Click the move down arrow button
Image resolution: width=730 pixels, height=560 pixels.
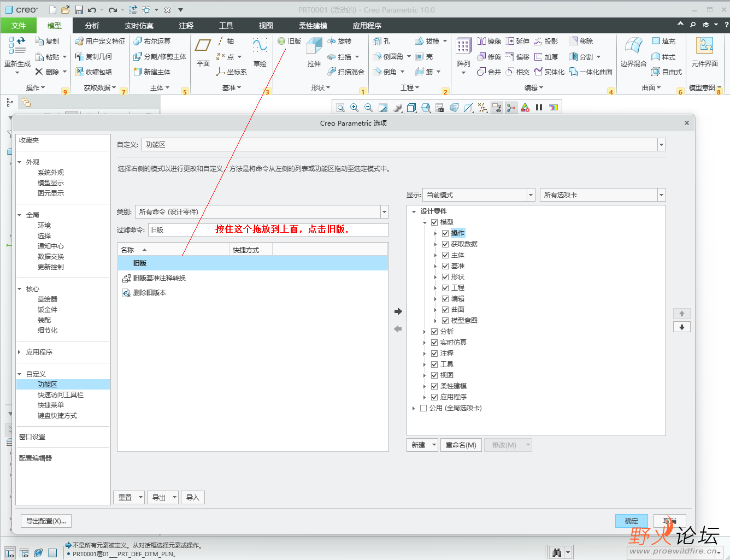pyautogui.click(x=682, y=327)
